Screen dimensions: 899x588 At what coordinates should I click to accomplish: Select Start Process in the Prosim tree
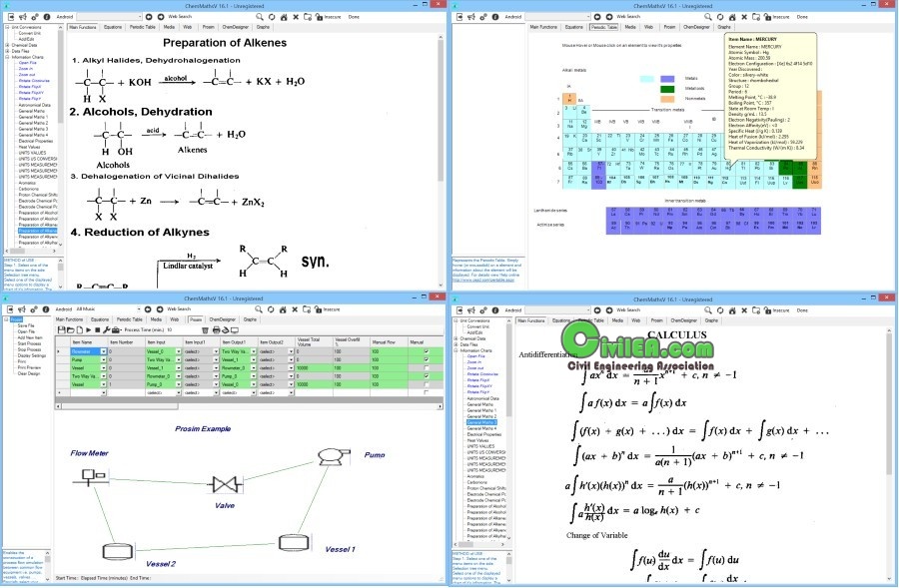[x=29, y=343]
